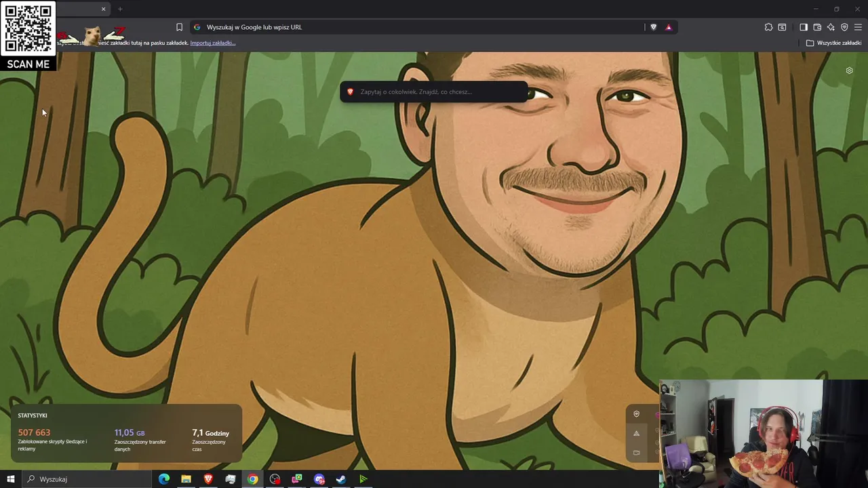Open the Windows Start menu
The width and height of the screenshot is (868, 488).
pos(10,479)
